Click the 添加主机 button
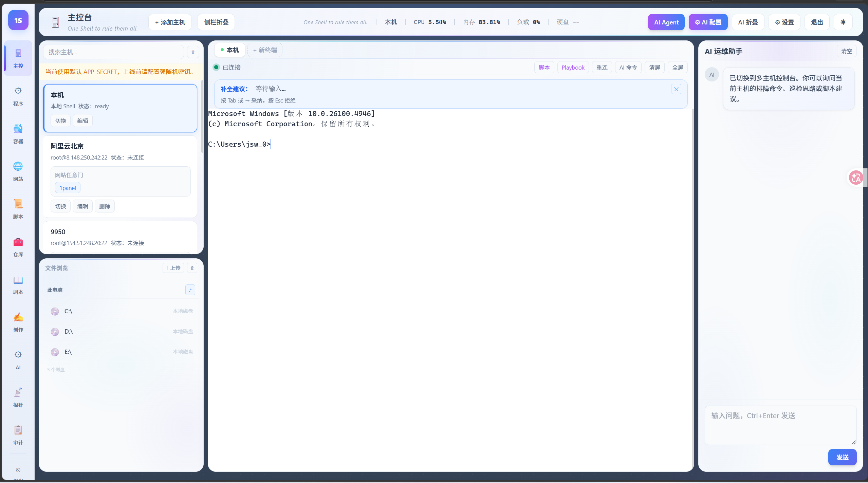Viewport: 868px width, 483px height. click(x=170, y=22)
